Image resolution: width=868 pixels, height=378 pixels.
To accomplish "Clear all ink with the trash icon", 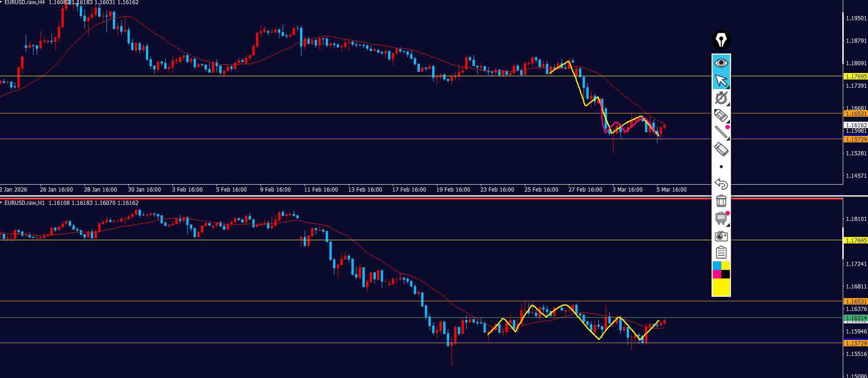I will [x=721, y=201].
